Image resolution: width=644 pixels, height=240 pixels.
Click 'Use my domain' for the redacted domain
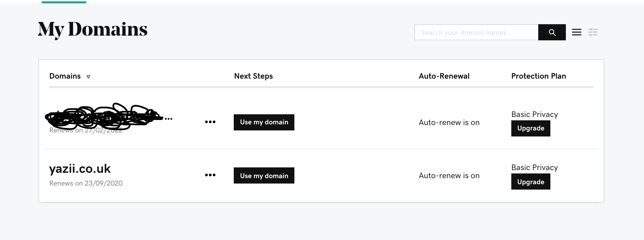pos(264,122)
